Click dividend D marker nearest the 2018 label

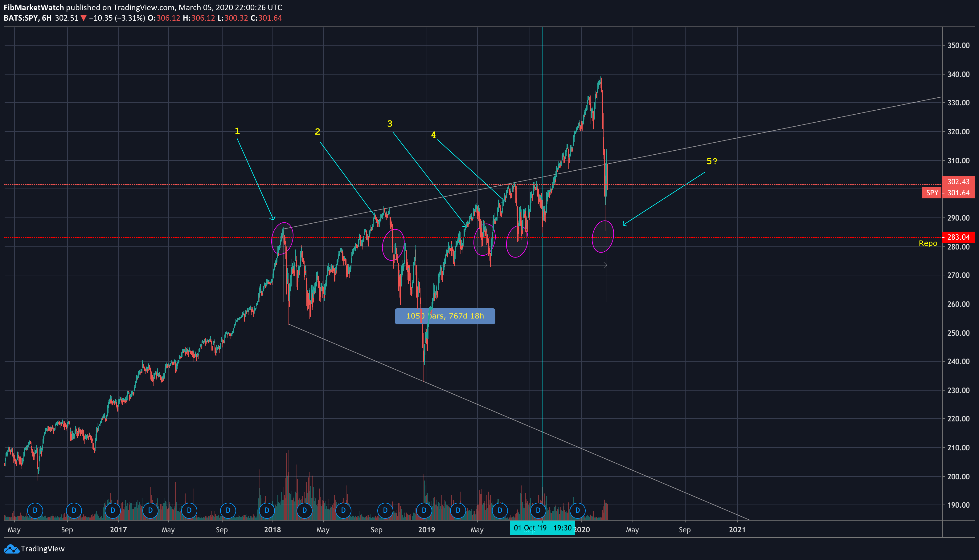[267, 510]
